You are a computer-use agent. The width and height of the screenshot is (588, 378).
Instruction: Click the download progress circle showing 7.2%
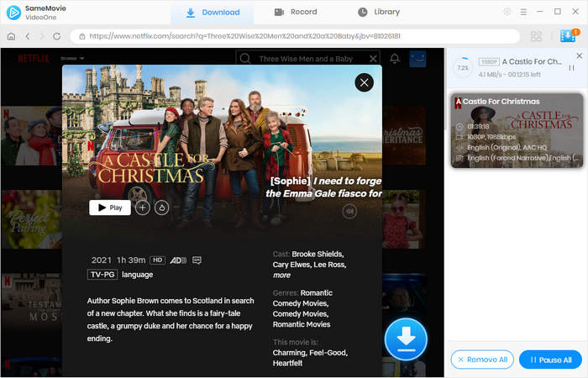tap(463, 68)
